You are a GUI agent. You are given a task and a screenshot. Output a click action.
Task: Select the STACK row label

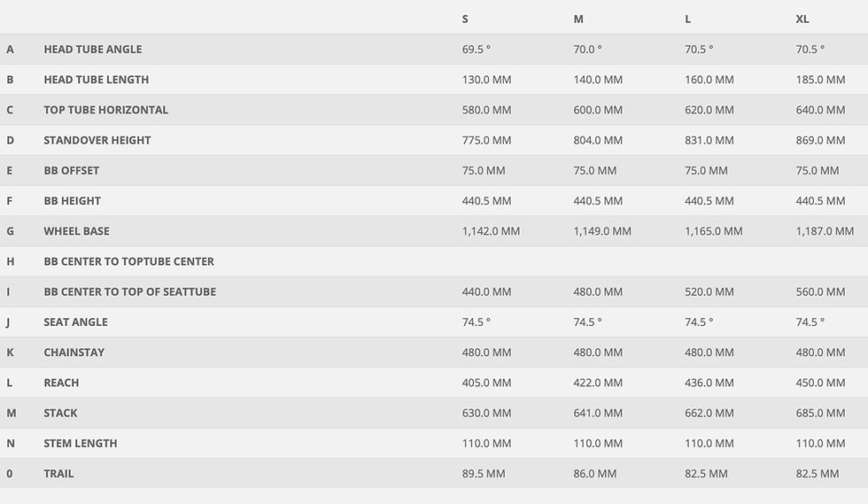61,413
